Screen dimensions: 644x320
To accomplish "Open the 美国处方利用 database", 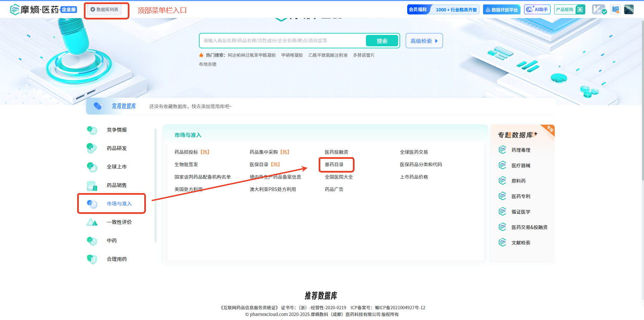I will click(189, 189).
